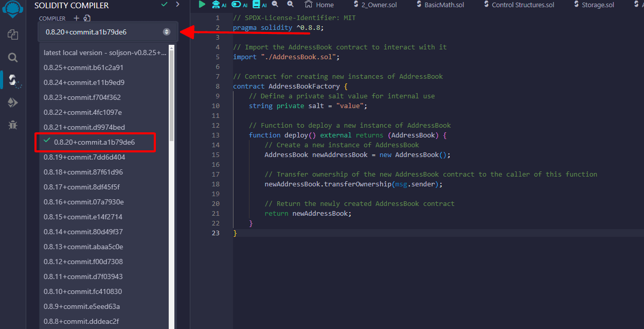644x329 pixels.
Task: Click line number 13 in the gutter
Action: [x=216, y=135]
